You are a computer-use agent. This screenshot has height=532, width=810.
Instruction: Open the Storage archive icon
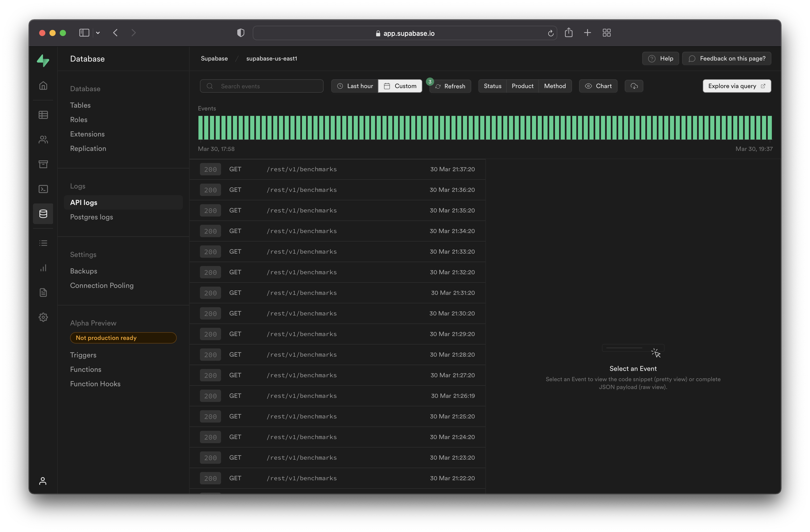(x=43, y=164)
